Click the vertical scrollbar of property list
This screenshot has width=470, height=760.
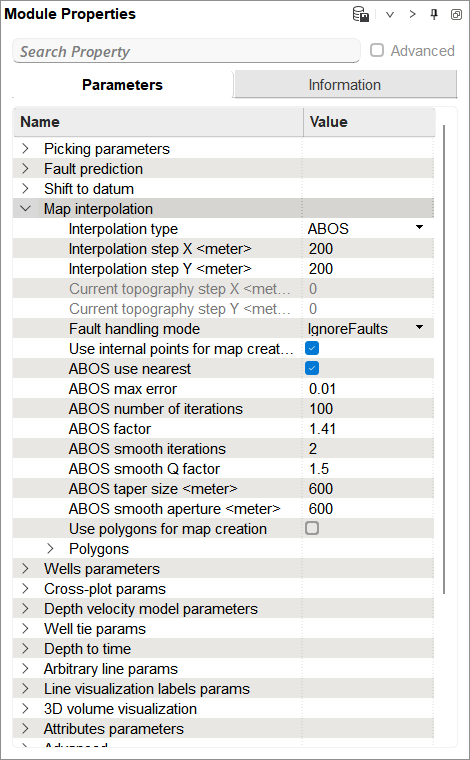(444, 359)
